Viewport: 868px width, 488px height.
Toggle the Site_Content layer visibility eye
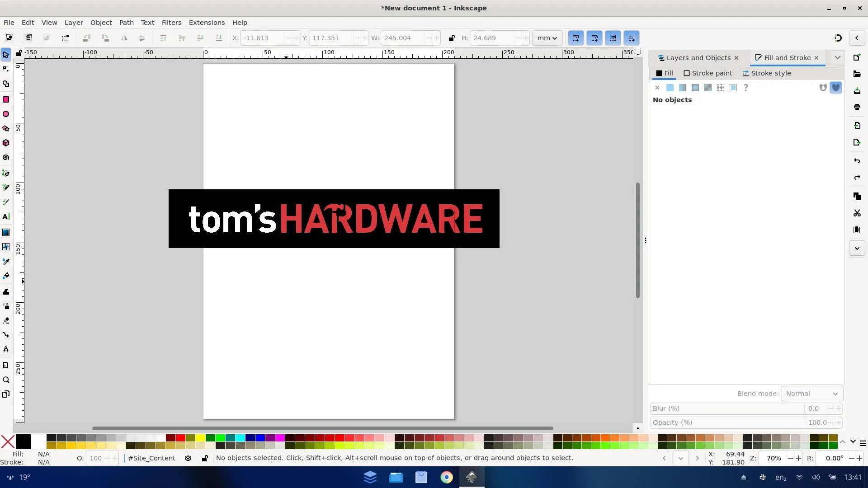188,458
